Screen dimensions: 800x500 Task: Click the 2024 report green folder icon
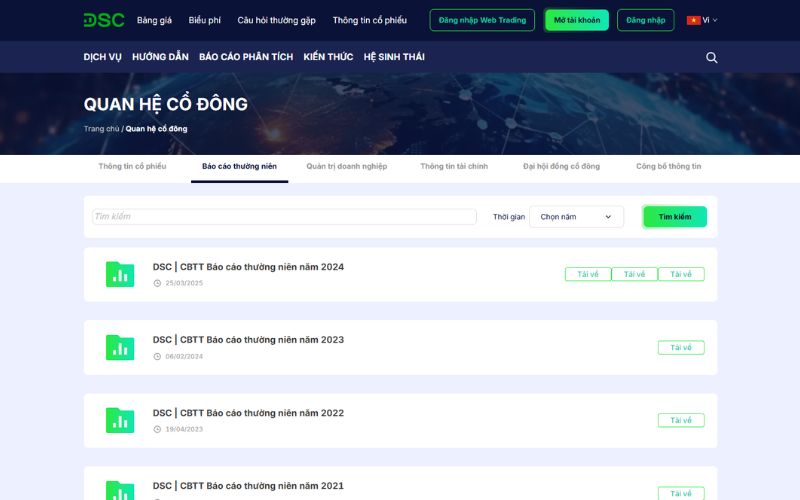pos(120,274)
